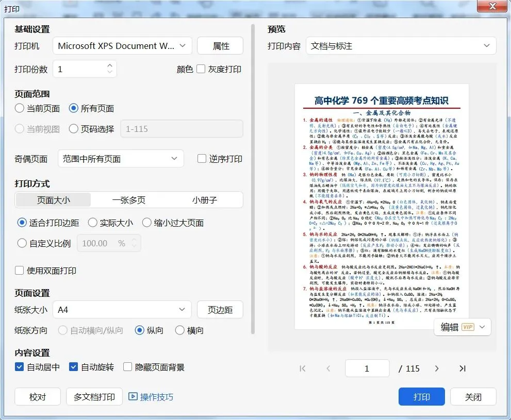Increase print copies with up arrow
This screenshot has height=420, width=511.
110,65
